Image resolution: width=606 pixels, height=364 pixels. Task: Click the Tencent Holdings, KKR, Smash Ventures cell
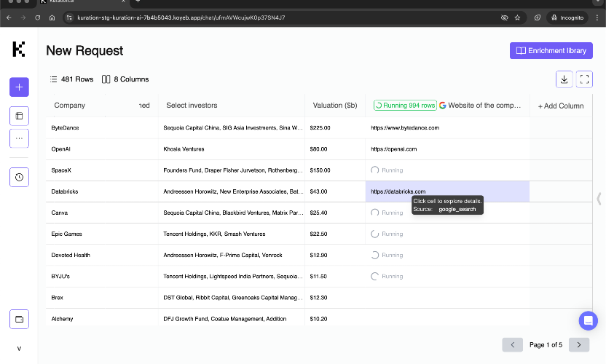[x=232, y=234]
